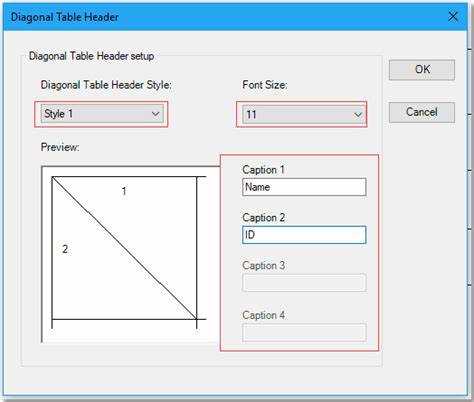Click the number 2 in preview
This screenshot has width=474, height=402.
[65, 249]
